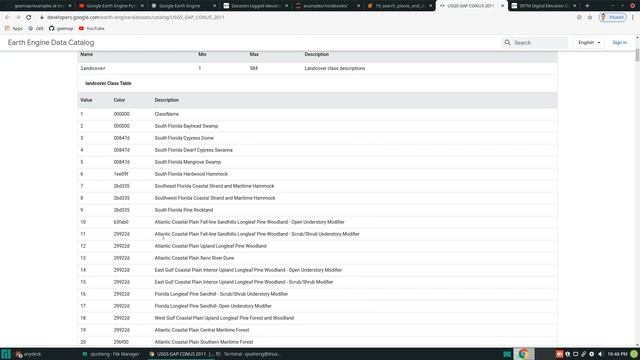
Task: Click South Florida Bayhead Swamp description
Action: pyautogui.click(x=186, y=126)
